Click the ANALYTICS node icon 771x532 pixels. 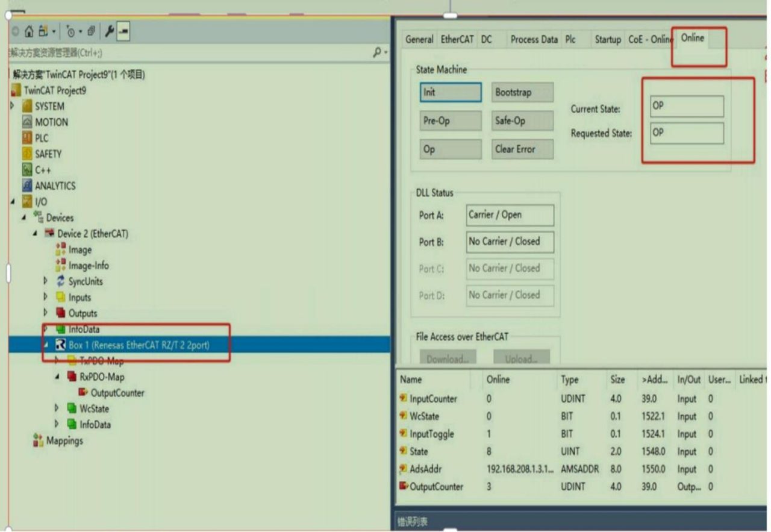pyautogui.click(x=27, y=186)
